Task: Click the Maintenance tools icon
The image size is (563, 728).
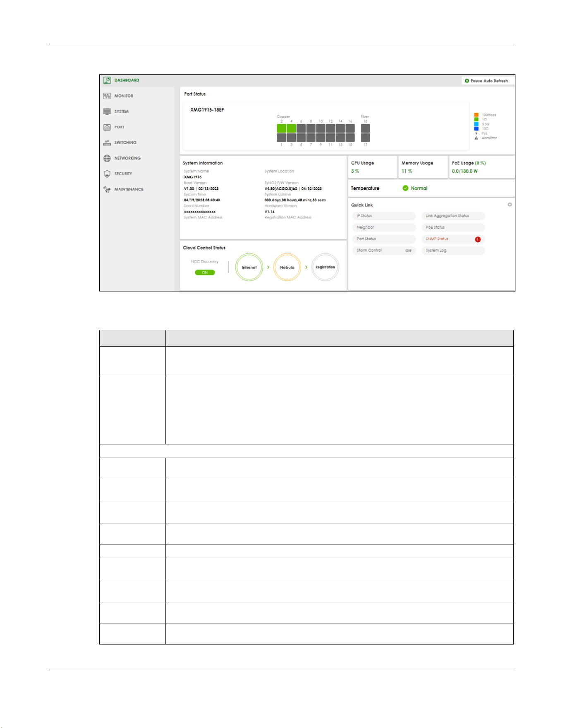Action: [107, 189]
